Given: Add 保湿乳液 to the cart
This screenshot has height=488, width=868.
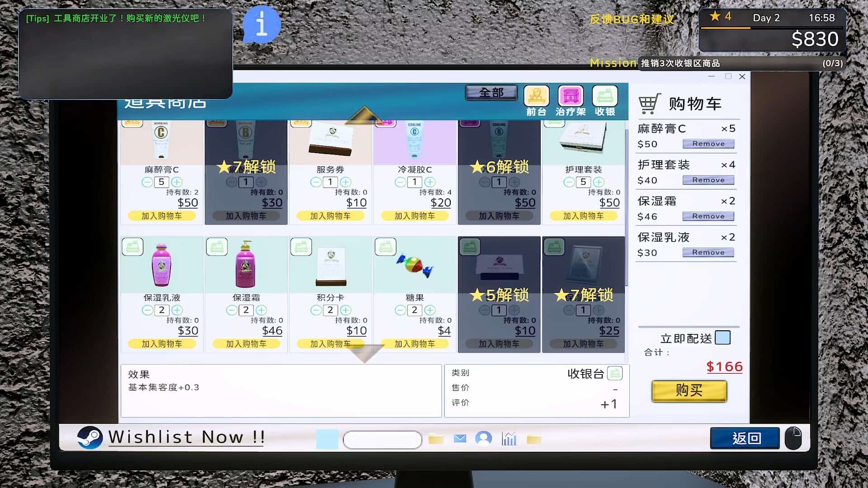Looking at the screenshot, I should coord(162,344).
